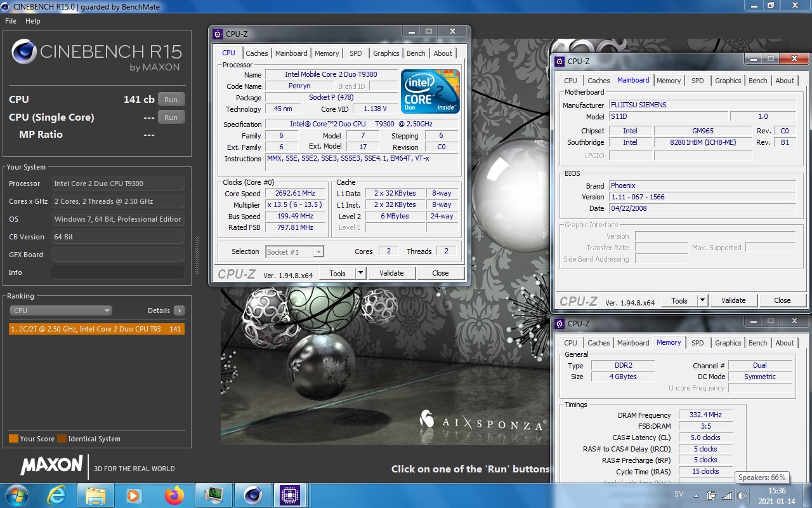
Task: Click the BIOS date 04/22/2008 value
Action: pyautogui.click(x=702, y=208)
